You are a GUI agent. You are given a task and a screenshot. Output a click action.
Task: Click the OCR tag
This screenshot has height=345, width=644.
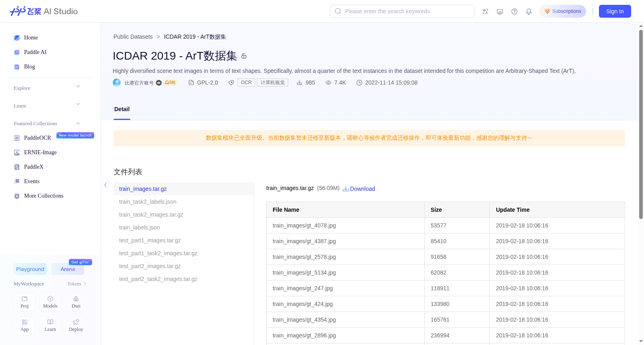pyautogui.click(x=246, y=83)
